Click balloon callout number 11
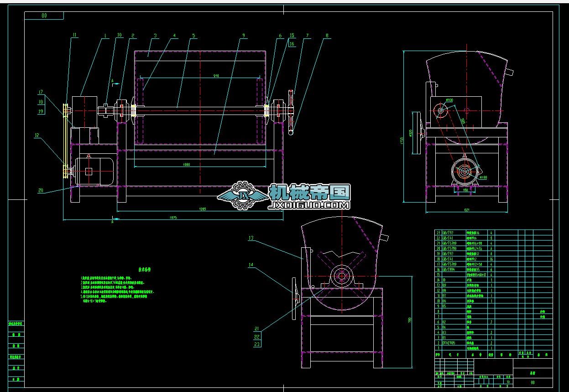This screenshot has width=569, height=392. point(75,34)
